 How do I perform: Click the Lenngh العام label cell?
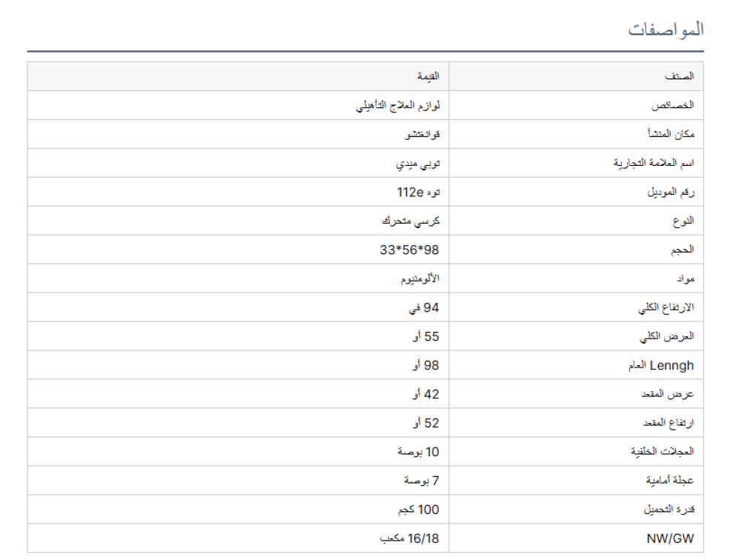[661, 365]
